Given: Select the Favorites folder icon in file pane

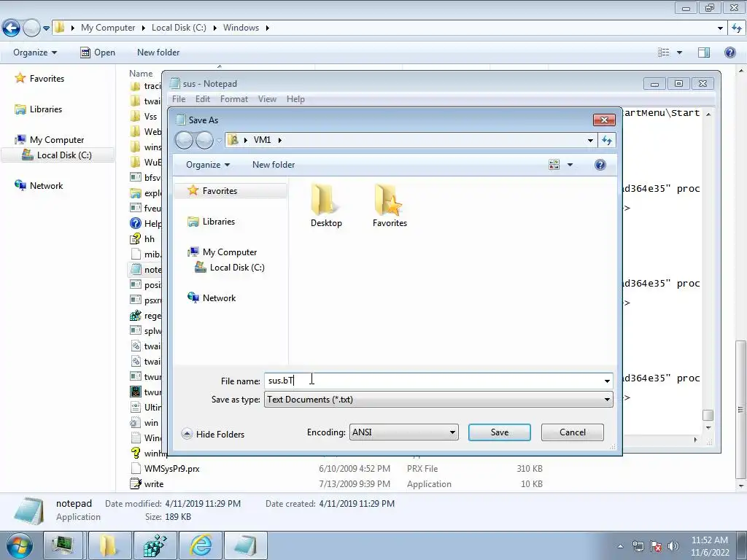Looking at the screenshot, I should pyautogui.click(x=390, y=206).
